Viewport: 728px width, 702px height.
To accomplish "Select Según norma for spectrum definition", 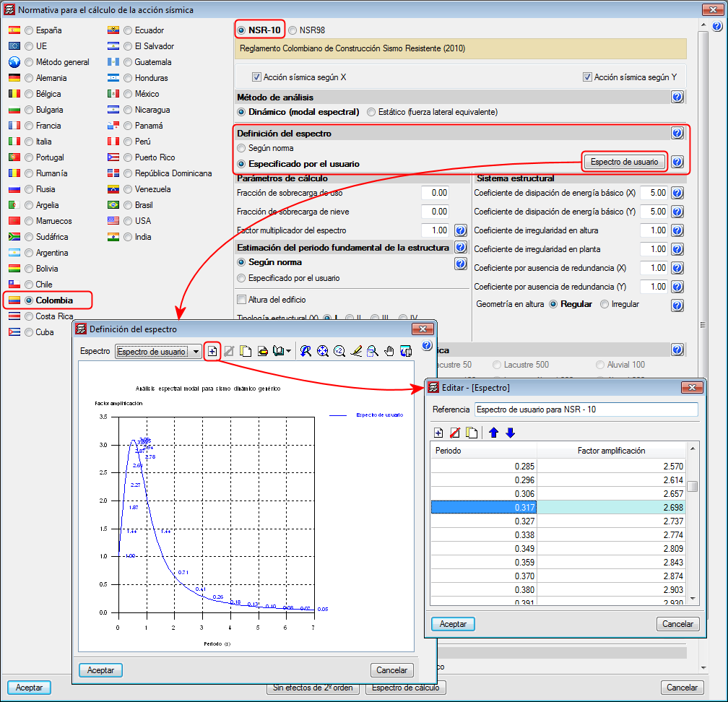I will coord(265,148).
